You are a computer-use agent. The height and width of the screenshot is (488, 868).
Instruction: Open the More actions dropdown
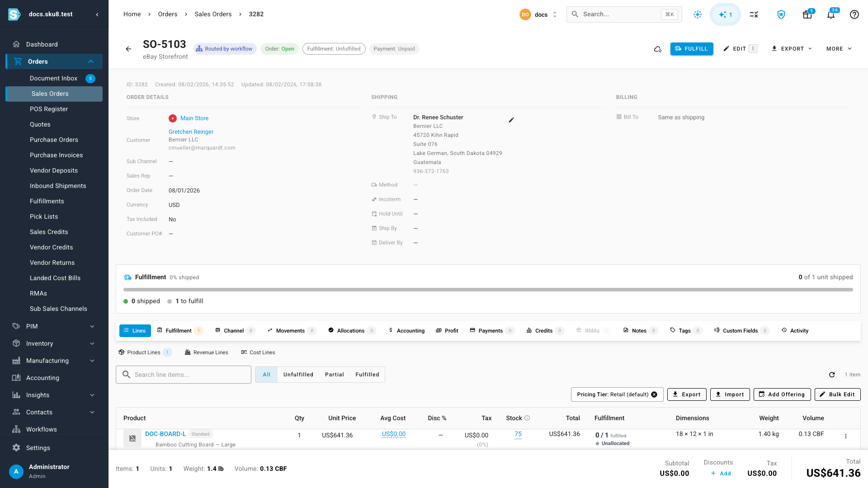(x=839, y=49)
